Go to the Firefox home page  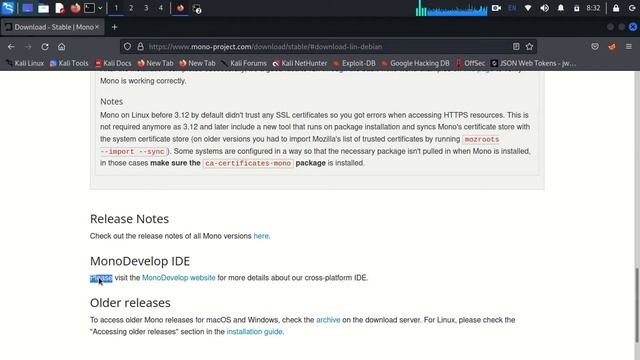61,47
